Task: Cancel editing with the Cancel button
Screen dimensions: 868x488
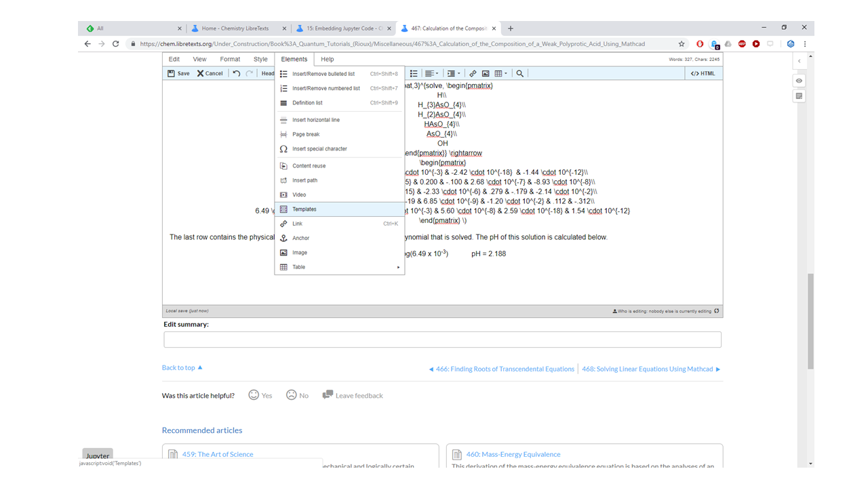Action: (x=210, y=73)
